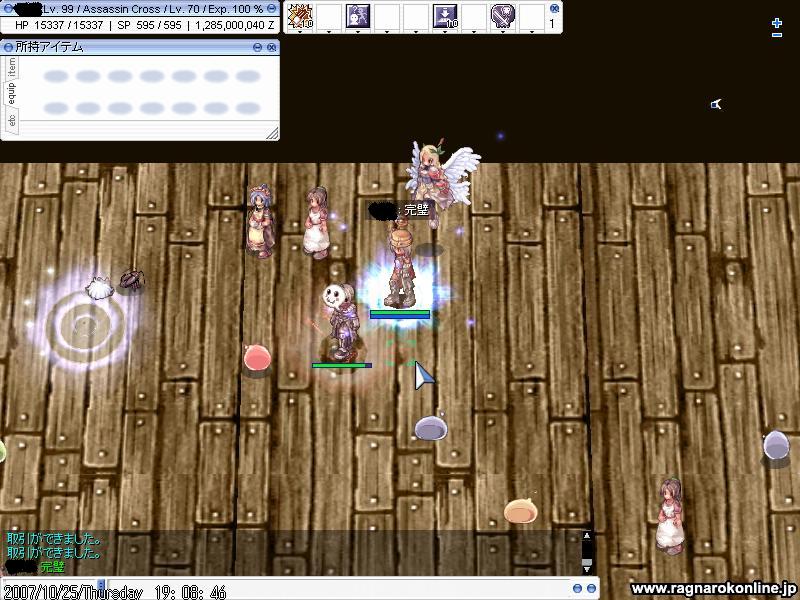Click the HP bar under skull-mask character
Image resolution: width=800 pixels, height=600 pixels.
(342, 365)
